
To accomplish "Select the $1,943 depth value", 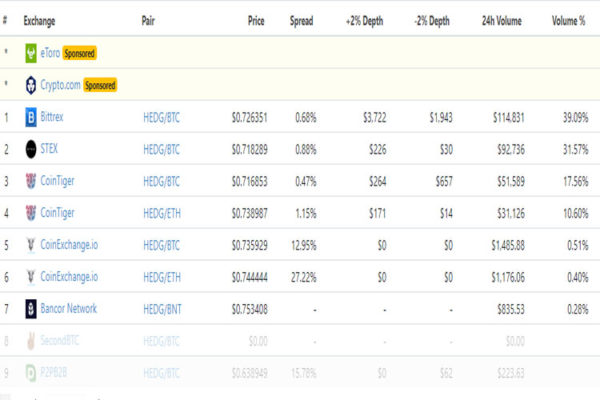I will coord(441,118).
